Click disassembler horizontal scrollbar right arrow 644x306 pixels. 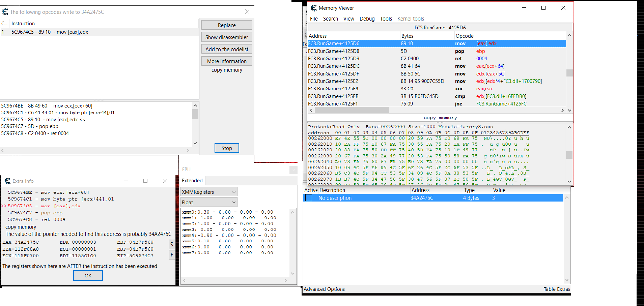coord(562,110)
